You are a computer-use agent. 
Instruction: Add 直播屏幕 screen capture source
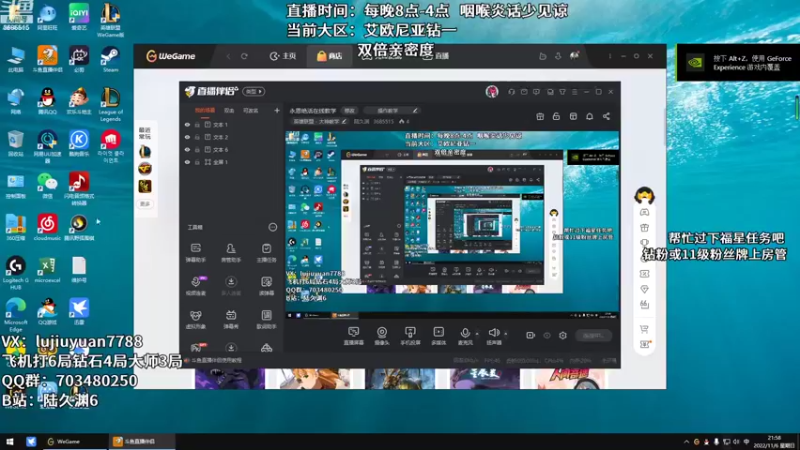click(353, 336)
